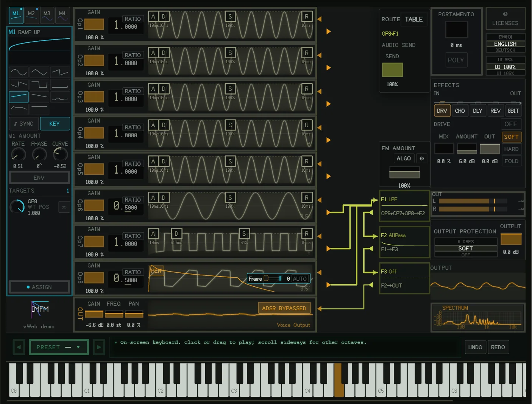Switch to the M2 modulator tab
The width and height of the screenshot is (532, 404).
(31, 15)
